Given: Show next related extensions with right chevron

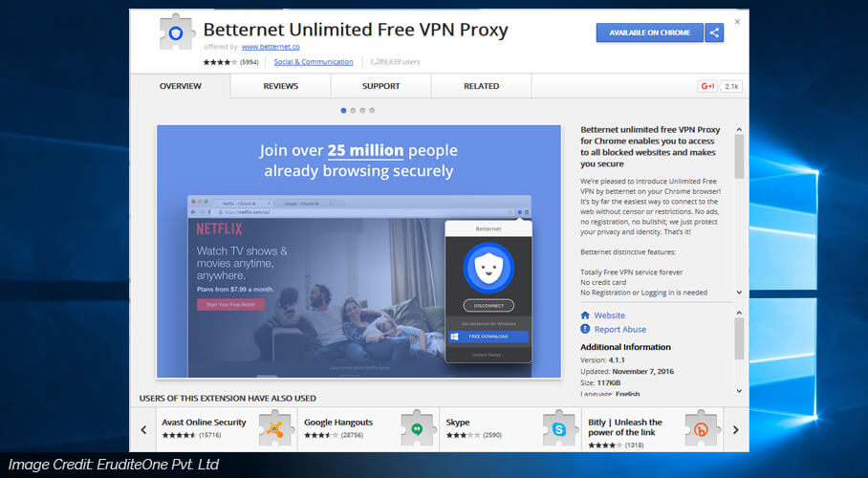Looking at the screenshot, I should [736, 430].
